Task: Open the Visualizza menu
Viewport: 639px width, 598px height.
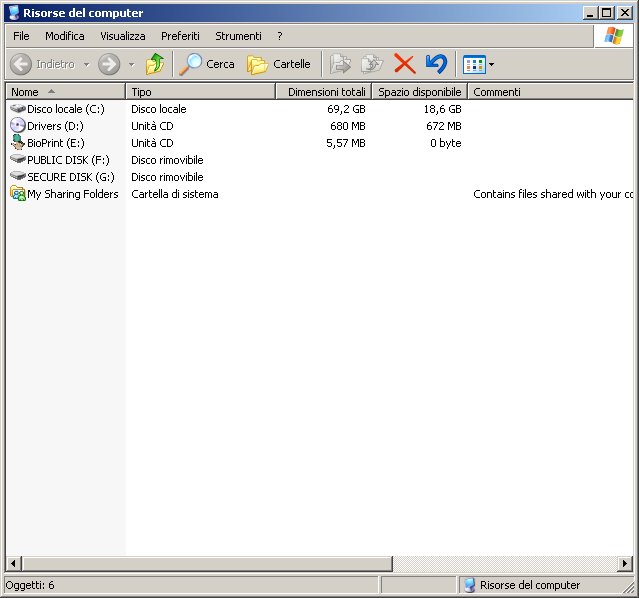Action: pos(122,36)
